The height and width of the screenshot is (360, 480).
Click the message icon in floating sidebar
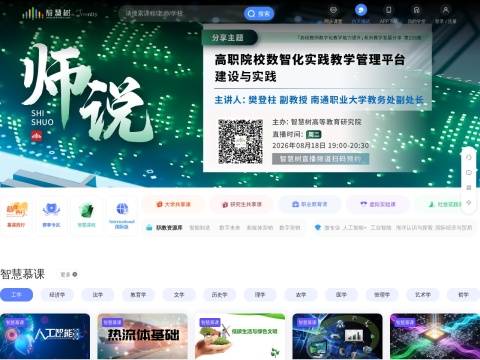tap(469, 172)
